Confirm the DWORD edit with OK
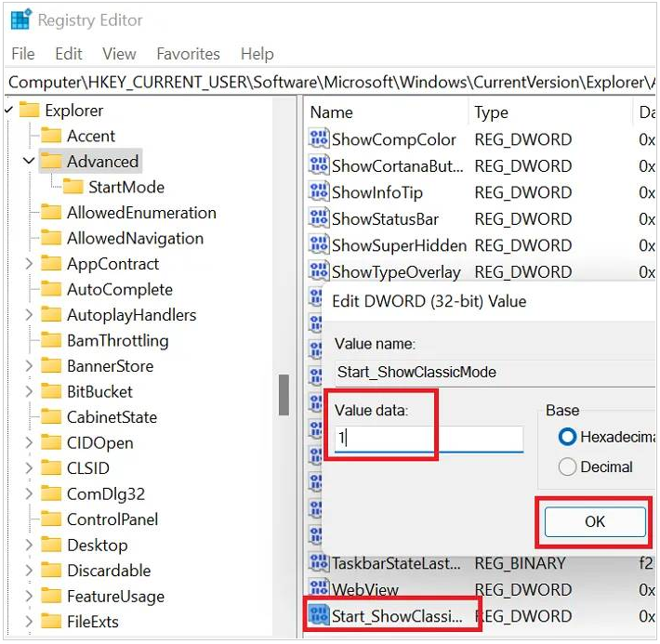660x644 pixels. coord(595,522)
